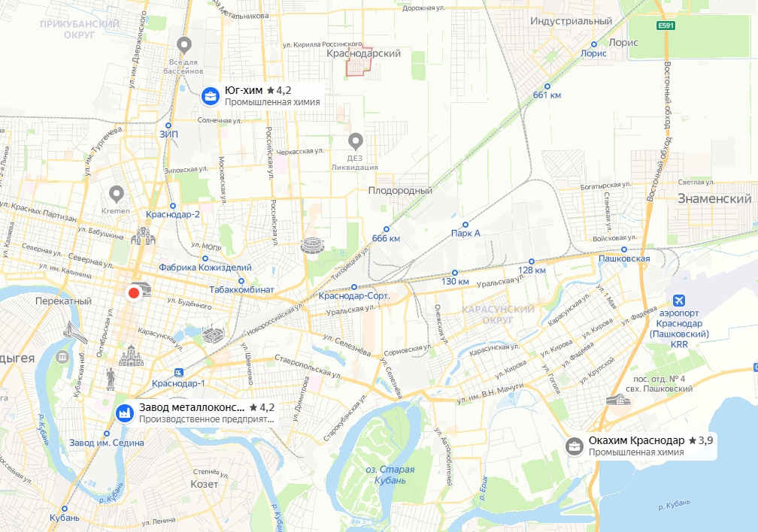Click the red dot place marker
The height and width of the screenshot is (532, 758).
point(134,293)
